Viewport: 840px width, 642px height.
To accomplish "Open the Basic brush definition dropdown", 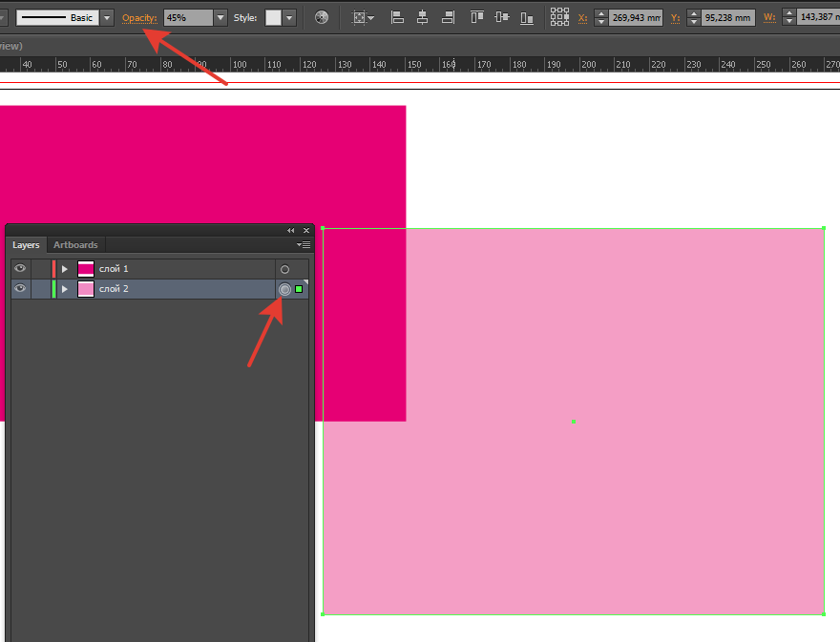I will pyautogui.click(x=107, y=18).
